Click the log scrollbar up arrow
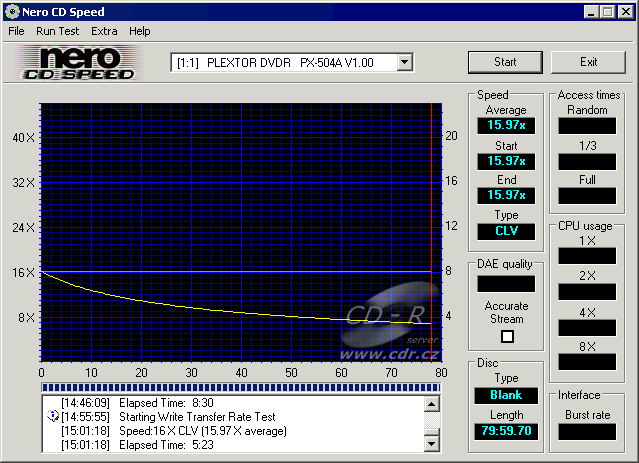 (432, 404)
